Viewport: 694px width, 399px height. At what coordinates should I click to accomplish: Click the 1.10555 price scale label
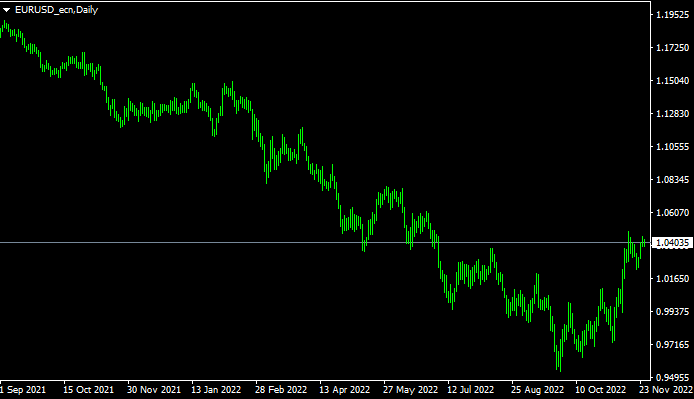click(673, 147)
